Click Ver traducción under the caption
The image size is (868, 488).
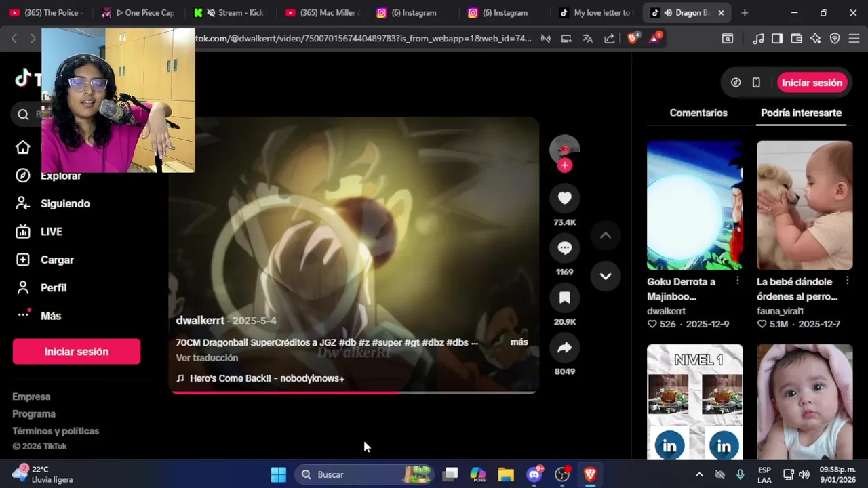pos(207,358)
